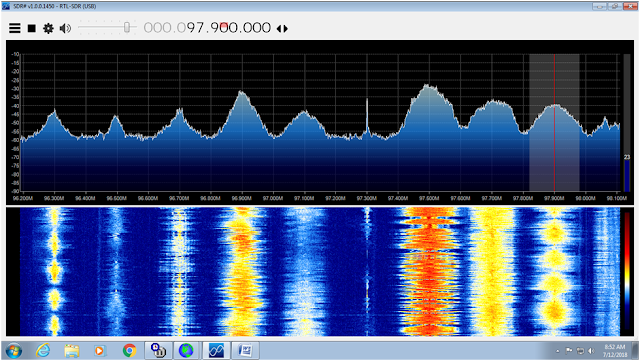This screenshot has height=361, width=640.
Task: Click the red tuning line at 97.900M
Action: point(554,123)
